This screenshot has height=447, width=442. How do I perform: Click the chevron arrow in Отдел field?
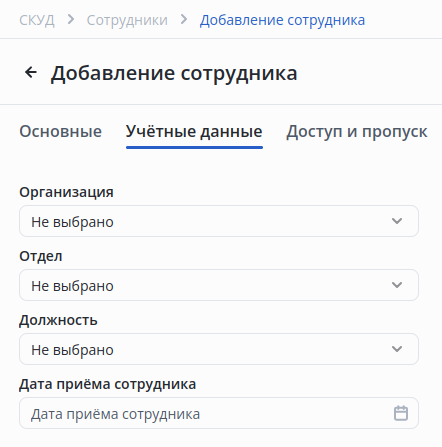[x=397, y=285]
